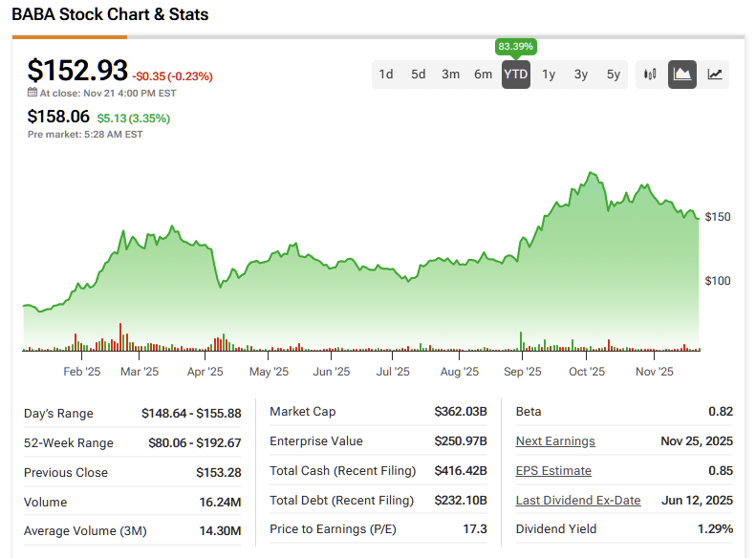Choose the 3m chart period
The width and height of the screenshot is (756, 558).
(x=451, y=75)
